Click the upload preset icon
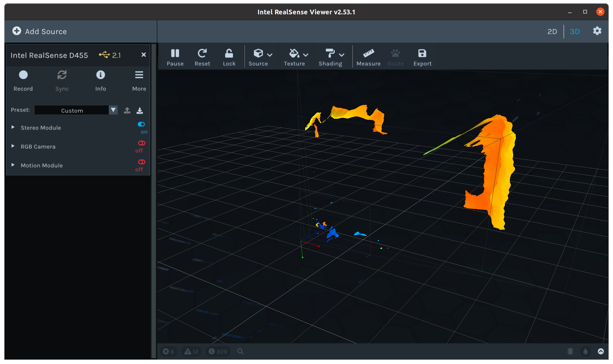 (x=127, y=110)
